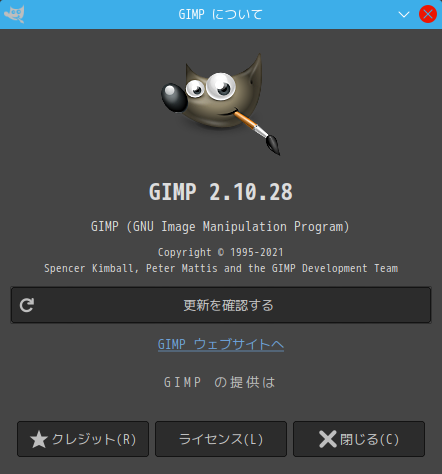Click the GIMP の提供は scrolling text

219,382
